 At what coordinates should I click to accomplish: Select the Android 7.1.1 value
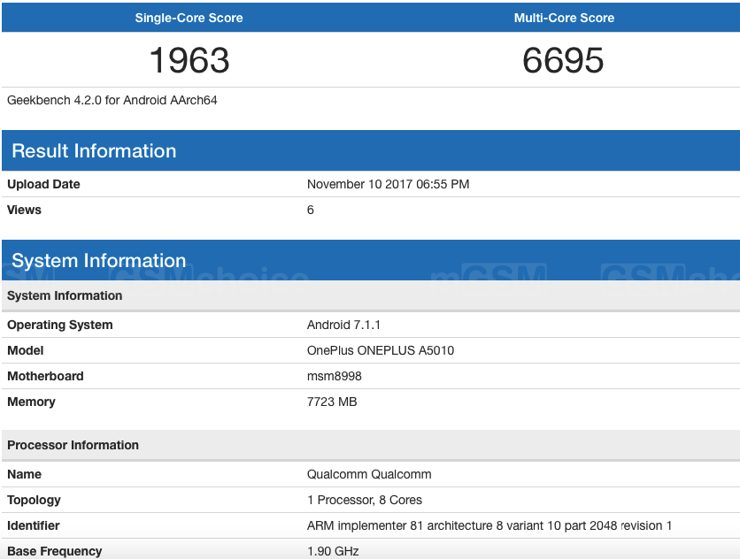(344, 325)
